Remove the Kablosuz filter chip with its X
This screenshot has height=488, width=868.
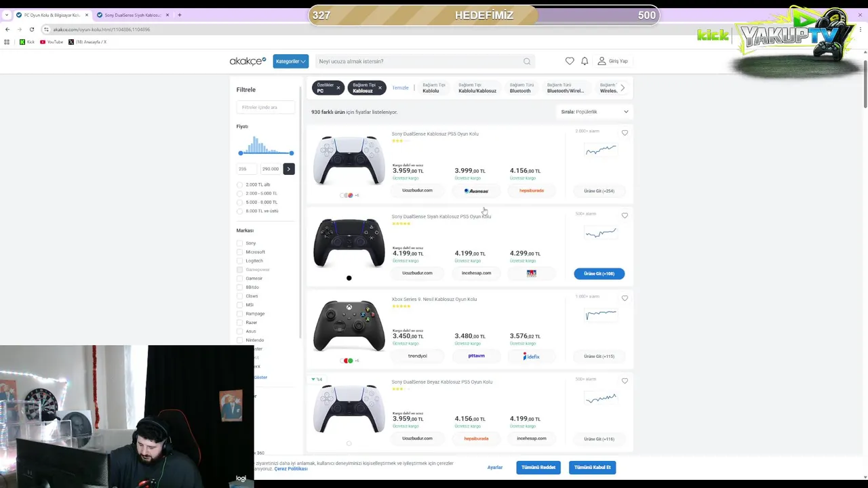pos(380,87)
